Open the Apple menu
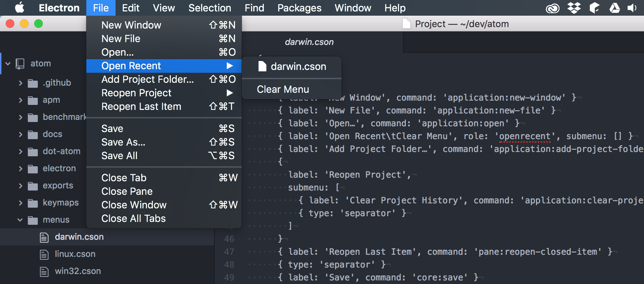 pyautogui.click(x=20, y=7)
